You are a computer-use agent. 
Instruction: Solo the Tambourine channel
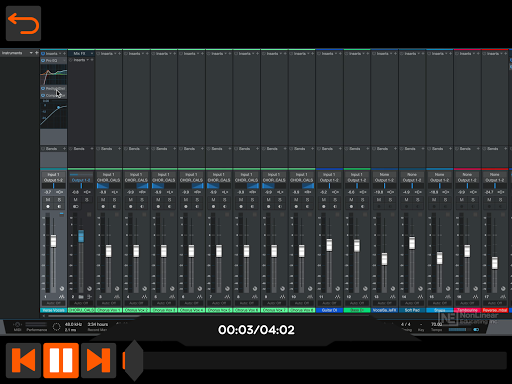pyautogui.click(x=473, y=200)
